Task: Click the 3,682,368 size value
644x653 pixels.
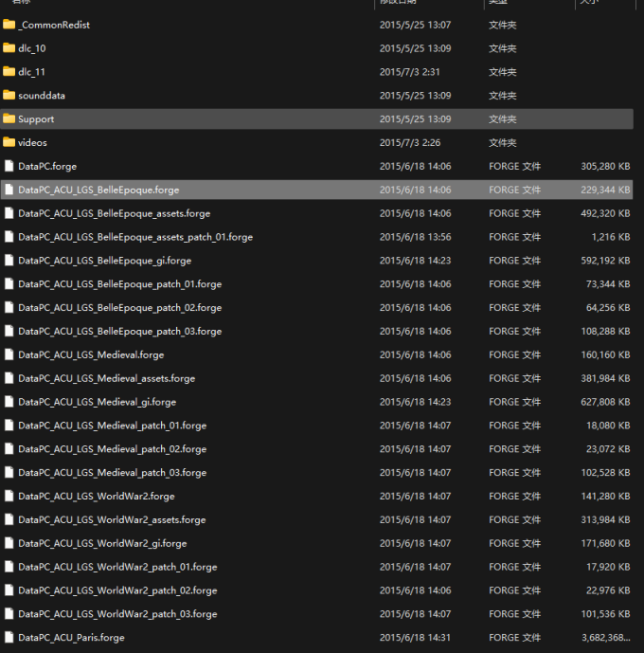Action: tap(605, 638)
